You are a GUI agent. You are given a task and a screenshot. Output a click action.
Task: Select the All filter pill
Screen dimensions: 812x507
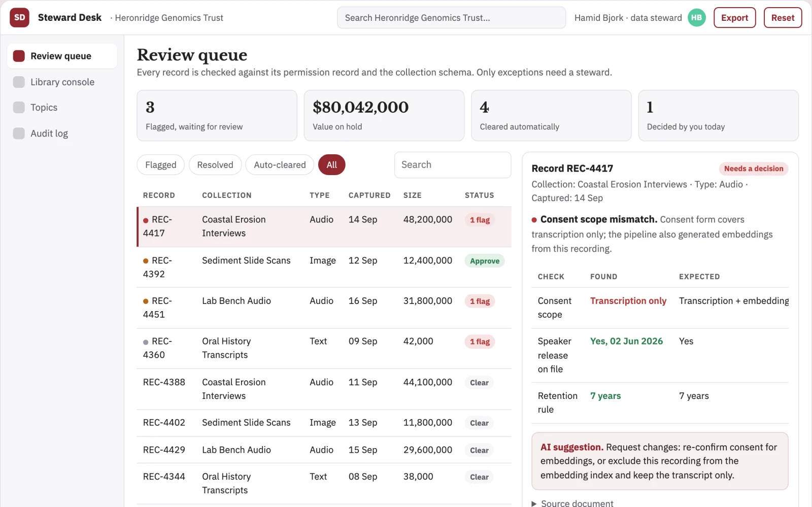pyautogui.click(x=331, y=165)
